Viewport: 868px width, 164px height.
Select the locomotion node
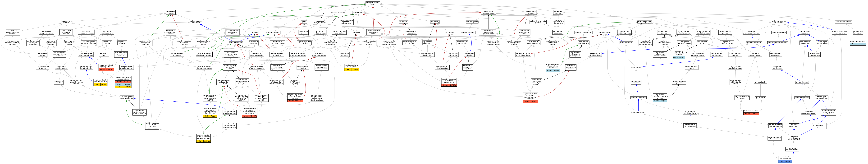click(x=403, y=22)
